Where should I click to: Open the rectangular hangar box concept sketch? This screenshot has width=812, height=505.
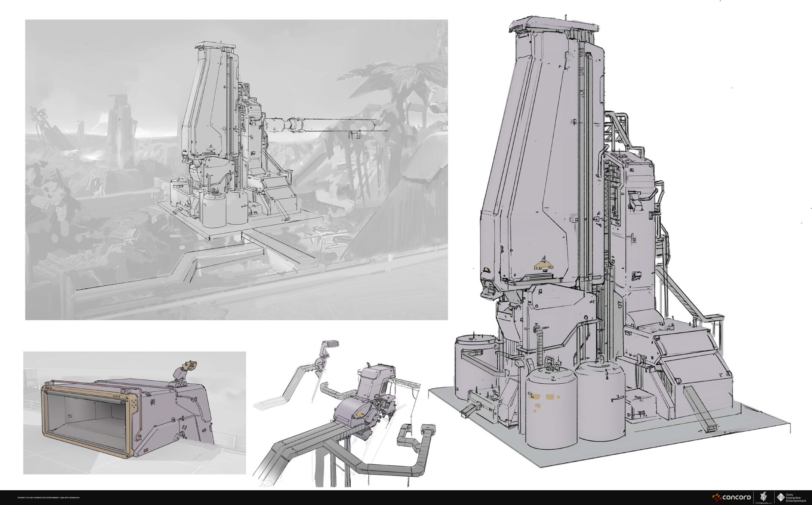click(x=134, y=412)
